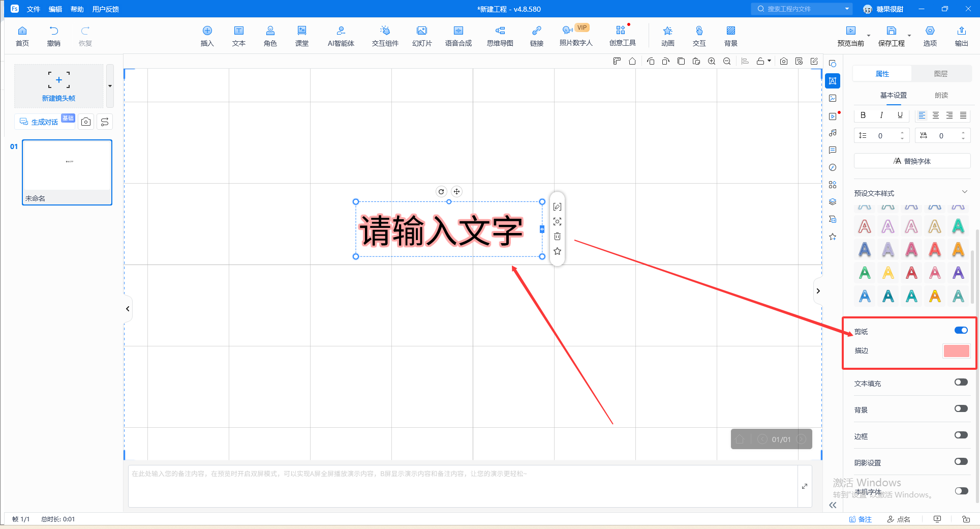Click the camera screenshot icon near 生成对话
This screenshot has width=980, height=529.
click(x=86, y=122)
